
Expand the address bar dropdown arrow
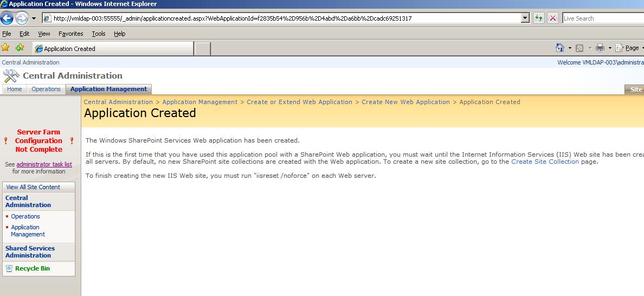point(525,18)
